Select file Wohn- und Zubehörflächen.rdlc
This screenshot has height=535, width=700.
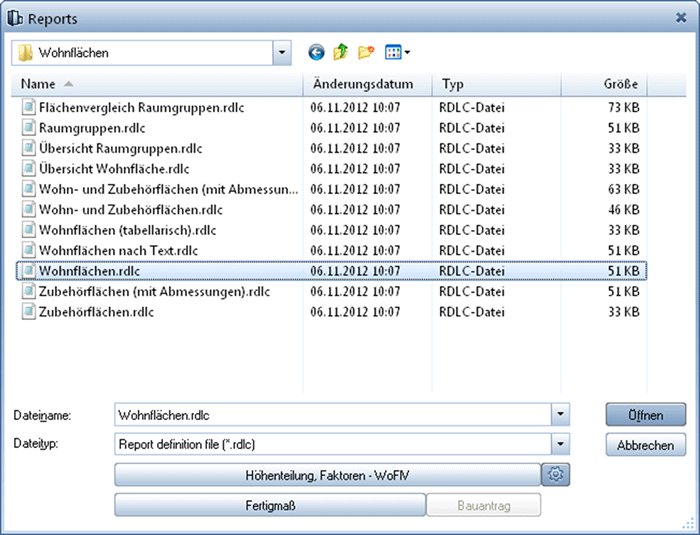pyautogui.click(x=130, y=210)
